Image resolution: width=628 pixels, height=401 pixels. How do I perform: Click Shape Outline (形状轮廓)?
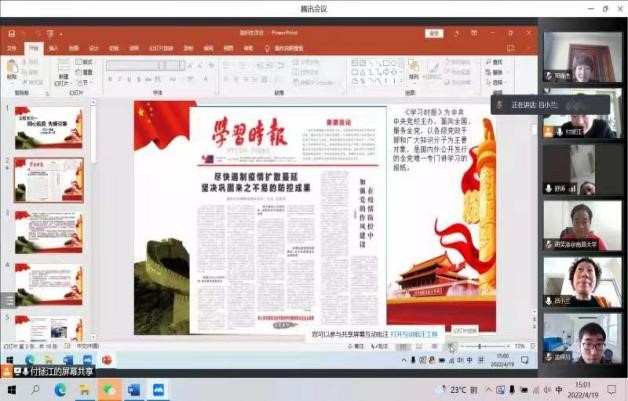tap(458, 72)
